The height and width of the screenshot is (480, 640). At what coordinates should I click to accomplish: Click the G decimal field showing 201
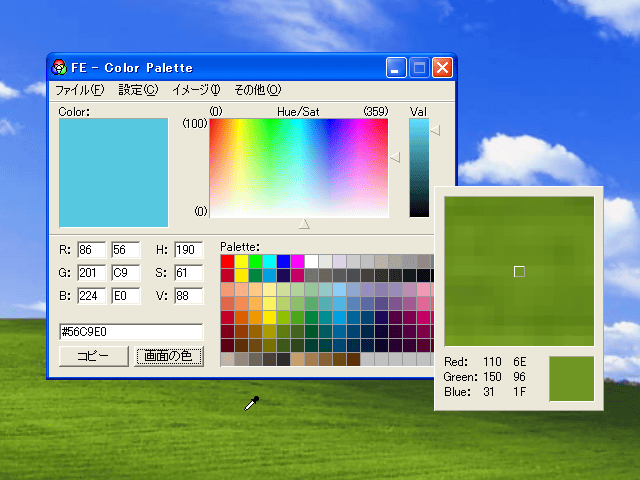click(x=91, y=273)
